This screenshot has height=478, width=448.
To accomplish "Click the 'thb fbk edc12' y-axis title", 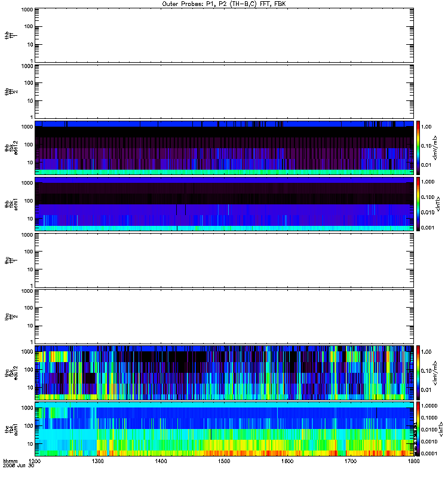I will point(11,148).
